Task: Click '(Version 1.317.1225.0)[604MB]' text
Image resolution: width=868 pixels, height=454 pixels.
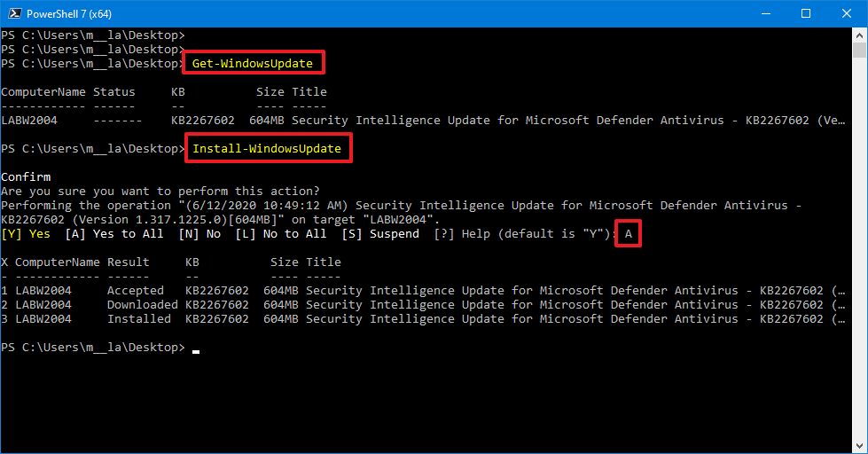Action: tap(178, 219)
